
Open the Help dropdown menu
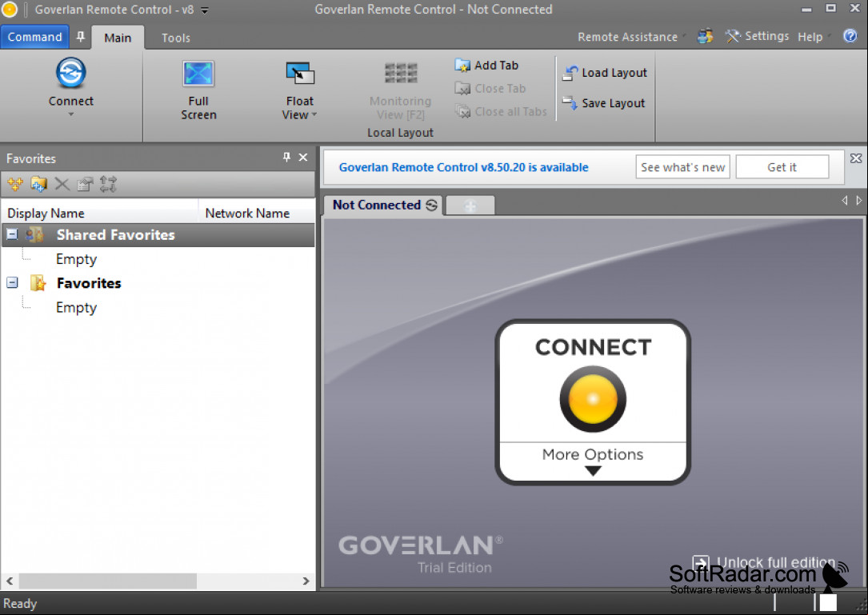814,37
